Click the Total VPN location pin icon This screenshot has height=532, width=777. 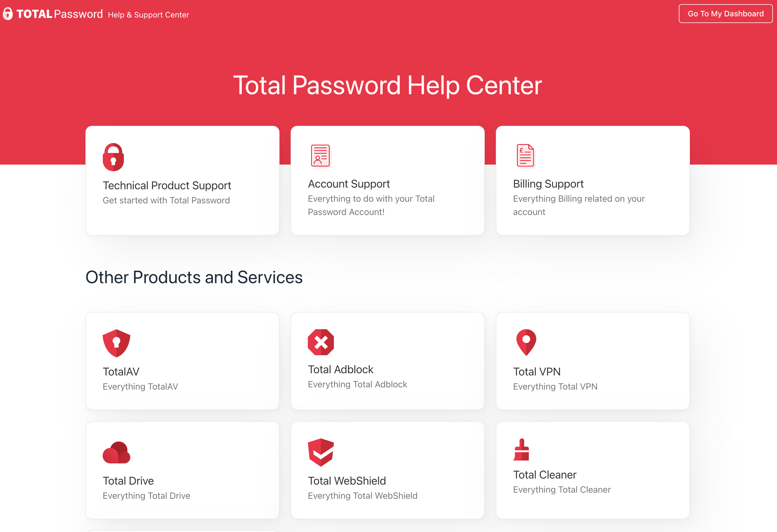pyautogui.click(x=526, y=342)
